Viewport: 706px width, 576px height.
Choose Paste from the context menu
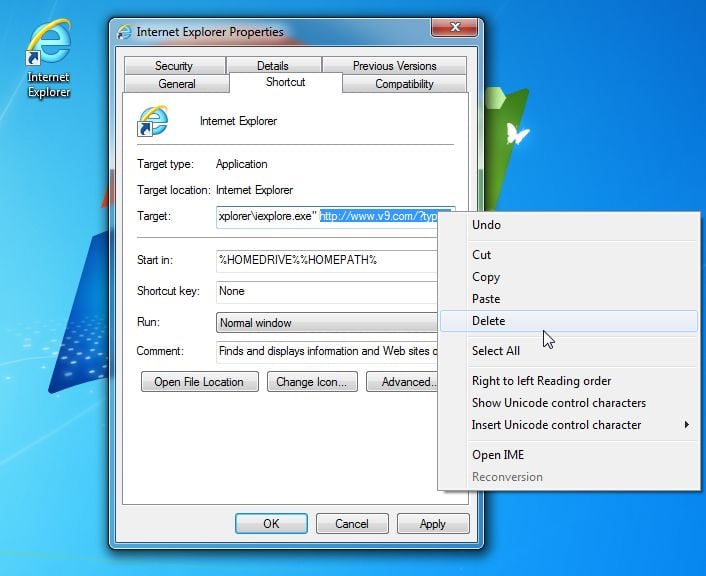pos(569,299)
